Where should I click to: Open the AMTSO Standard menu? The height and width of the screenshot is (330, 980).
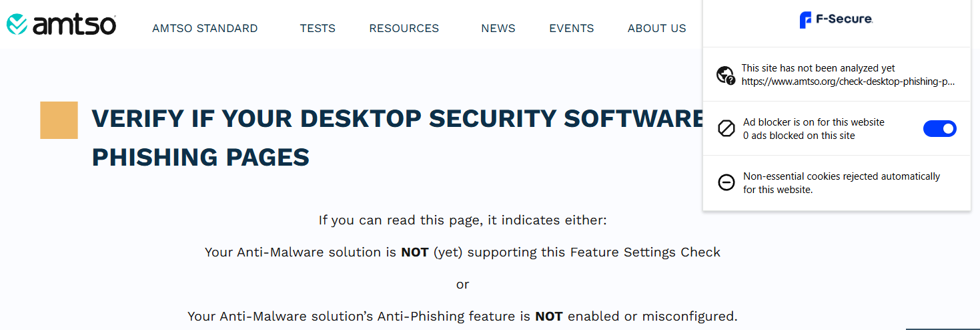205,28
